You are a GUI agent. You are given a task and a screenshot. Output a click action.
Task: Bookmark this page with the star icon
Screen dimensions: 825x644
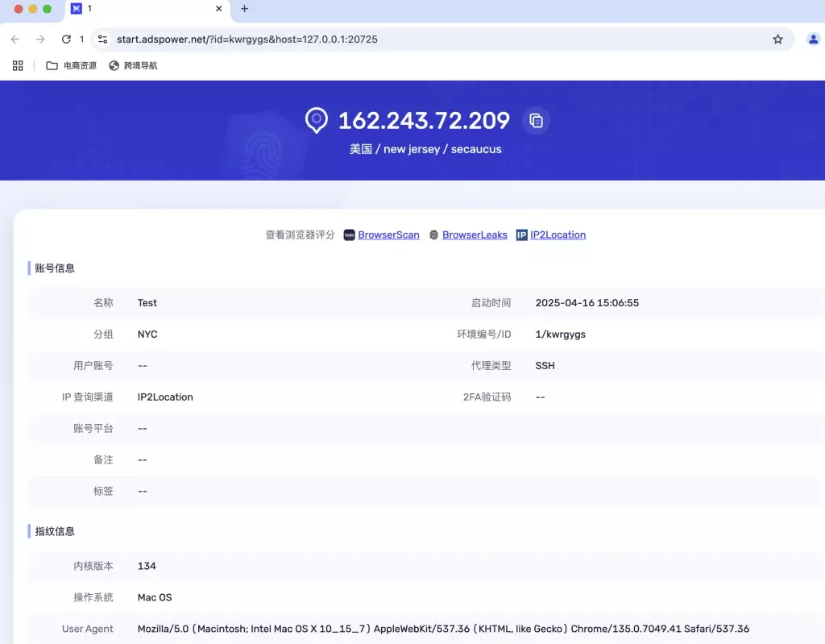click(x=777, y=39)
